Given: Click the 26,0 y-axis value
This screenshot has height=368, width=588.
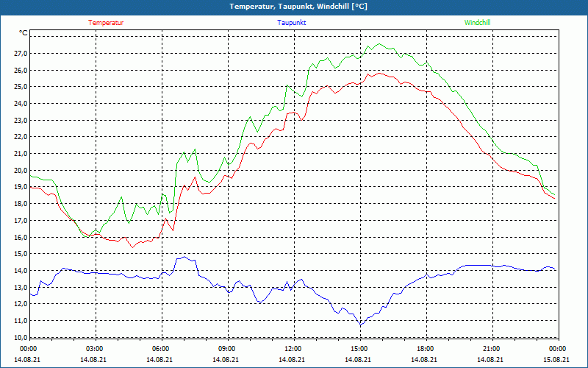Looking at the screenshot, I should [x=21, y=70].
